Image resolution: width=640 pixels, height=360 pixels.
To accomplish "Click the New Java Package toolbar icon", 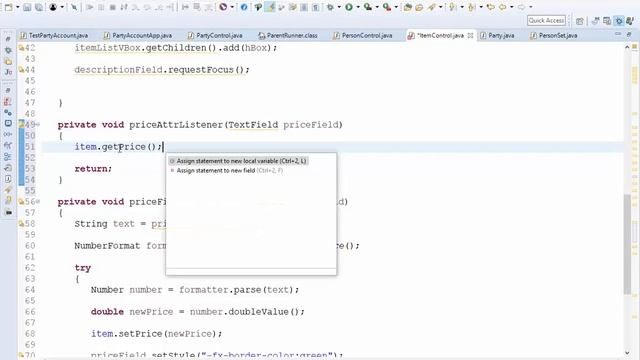I will (x=407, y=7).
